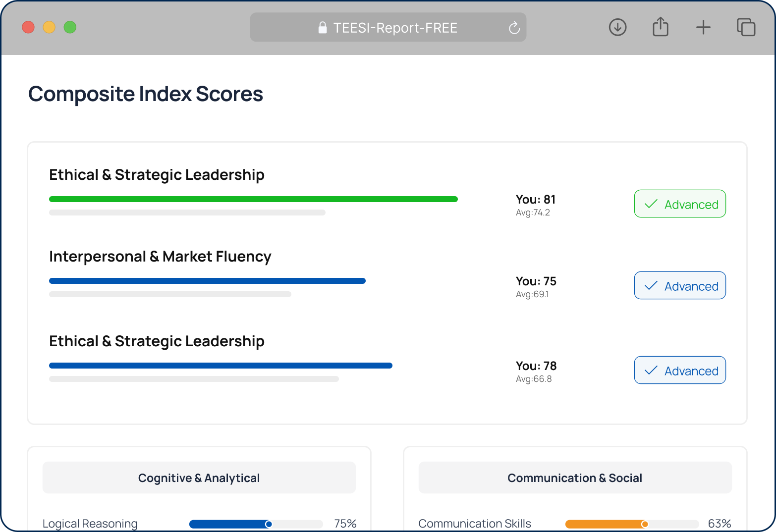Click the blue progress bar for score 75
Screen dimensions: 776x532
[x=207, y=281]
